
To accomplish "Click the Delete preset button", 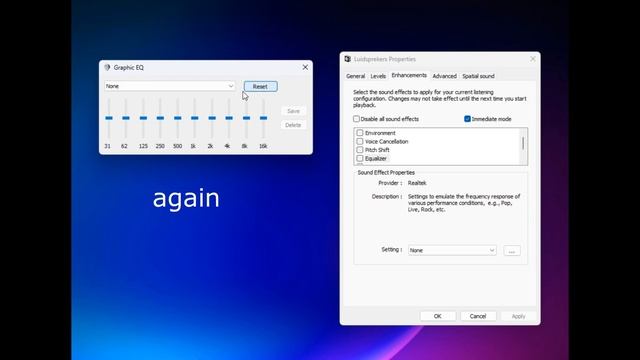I will [293, 125].
